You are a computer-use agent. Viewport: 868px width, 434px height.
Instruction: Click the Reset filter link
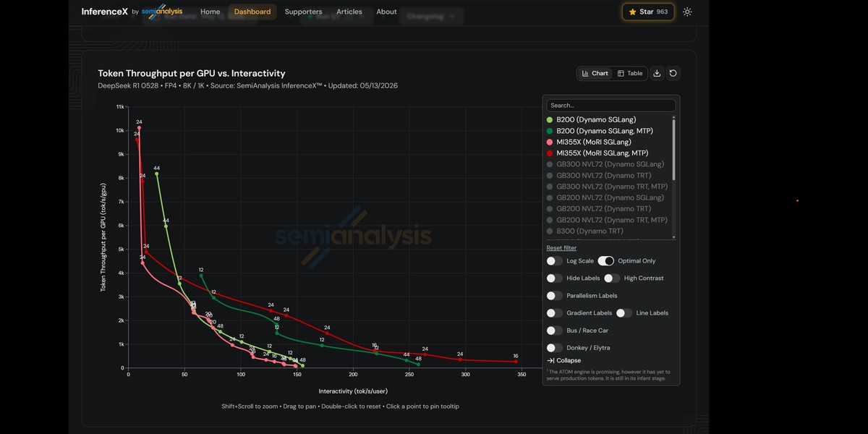coord(561,248)
